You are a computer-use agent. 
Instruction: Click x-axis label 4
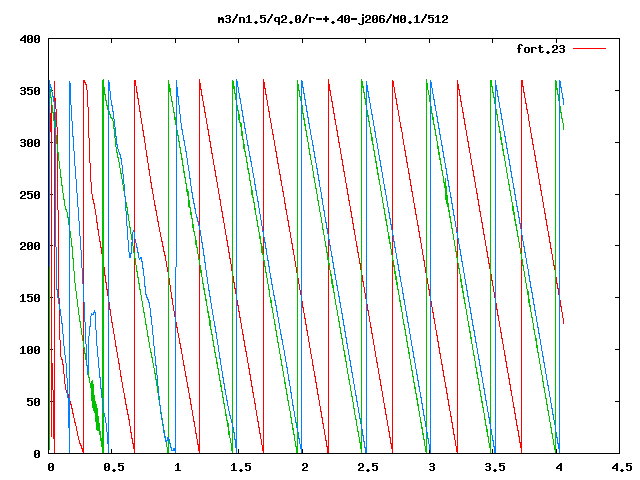[559, 467]
